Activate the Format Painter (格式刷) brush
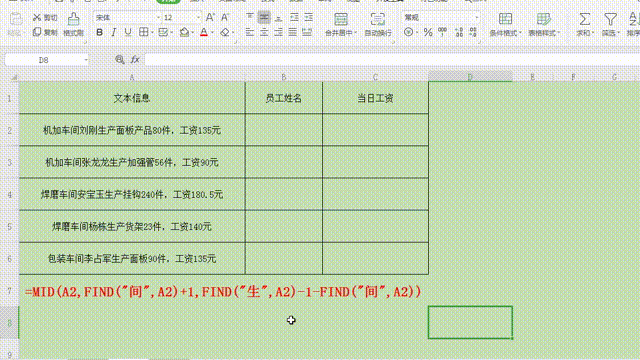 [73, 24]
